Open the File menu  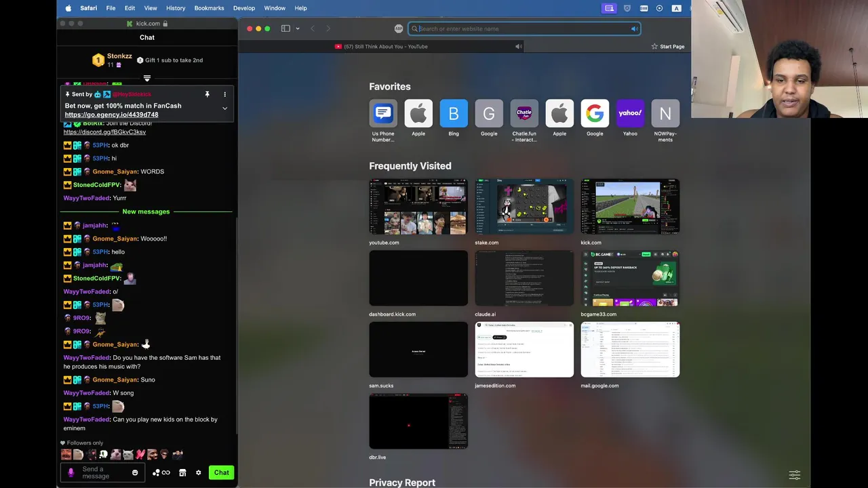[x=111, y=8]
